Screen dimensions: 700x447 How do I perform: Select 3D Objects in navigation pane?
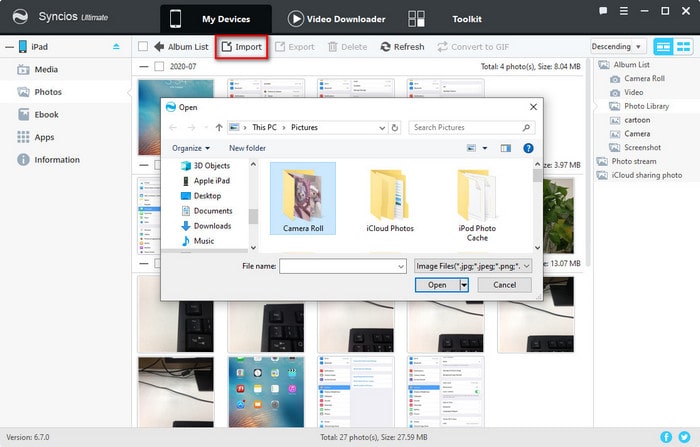(x=212, y=166)
